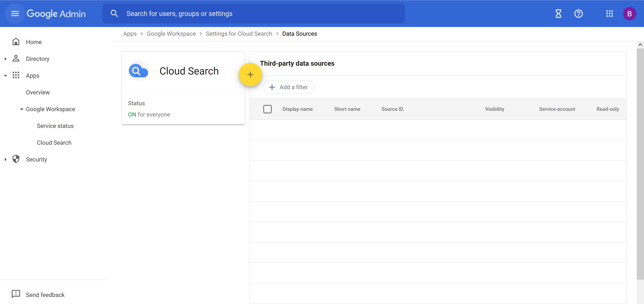644x304 pixels.
Task: Click the Home house icon
Action: click(x=16, y=42)
